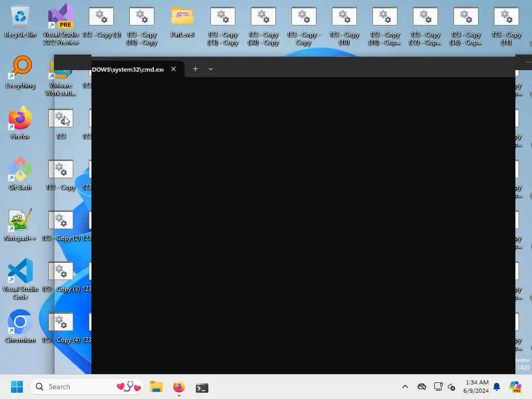The image size is (532, 399).
Task: Select the 123 - Copy (10) file icon
Action: (x=344, y=26)
